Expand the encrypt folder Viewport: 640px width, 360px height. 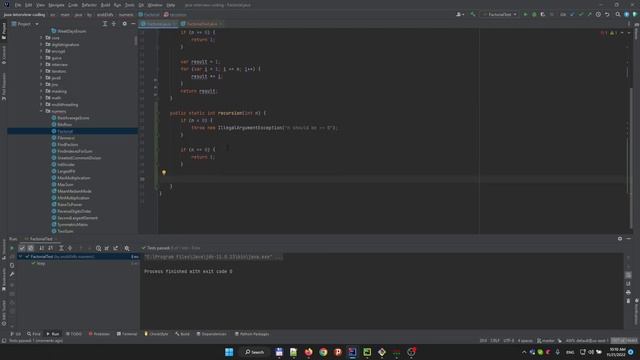(x=42, y=51)
